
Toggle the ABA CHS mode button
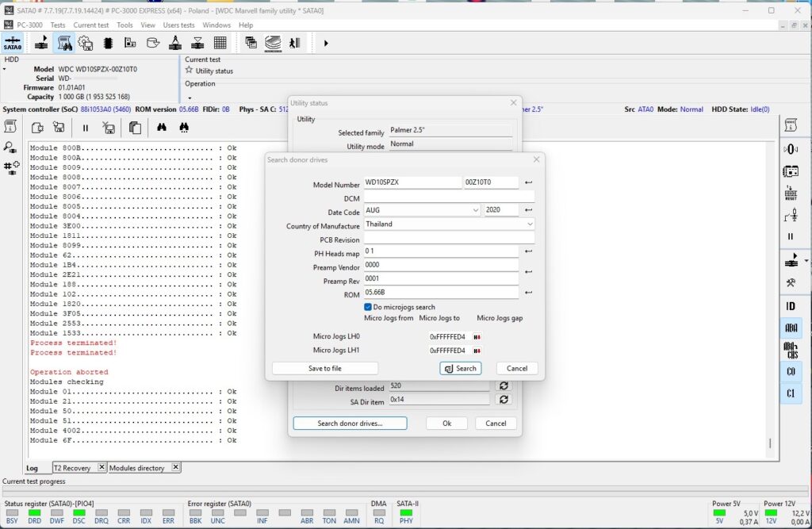pos(791,350)
